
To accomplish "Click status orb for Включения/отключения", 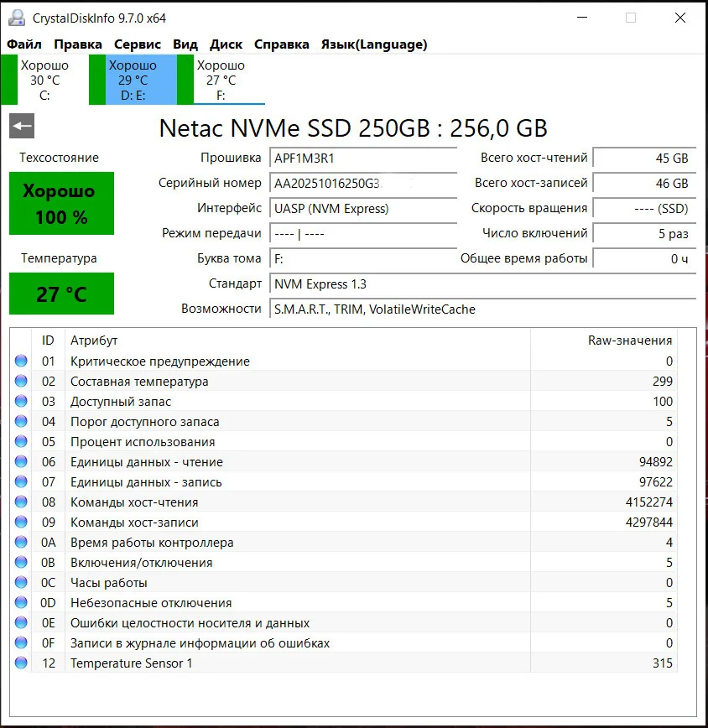I will pos(21,562).
